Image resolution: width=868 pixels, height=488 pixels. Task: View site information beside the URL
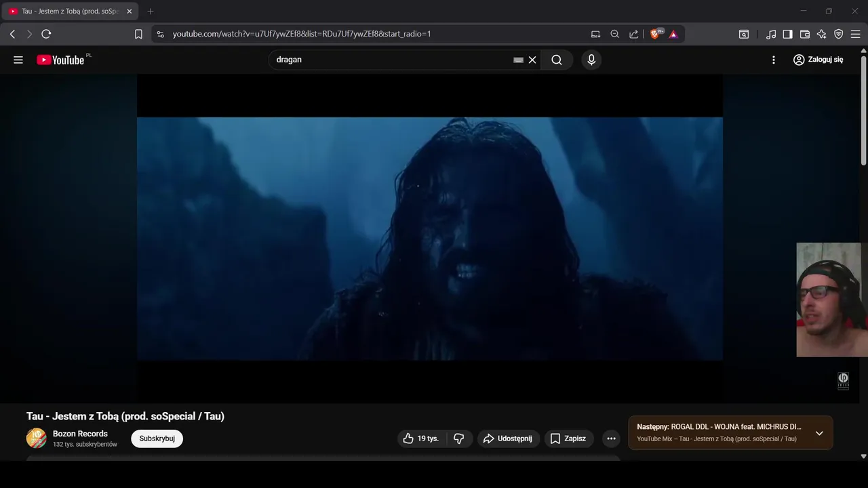click(x=160, y=34)
